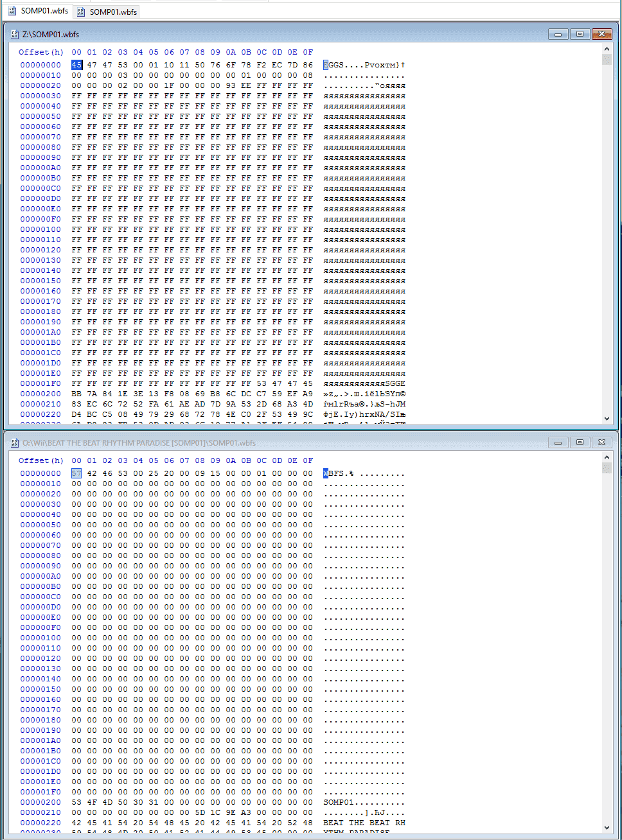Click the file icon in Z:\SOMP01.wbfs title bar

point(15,34)
